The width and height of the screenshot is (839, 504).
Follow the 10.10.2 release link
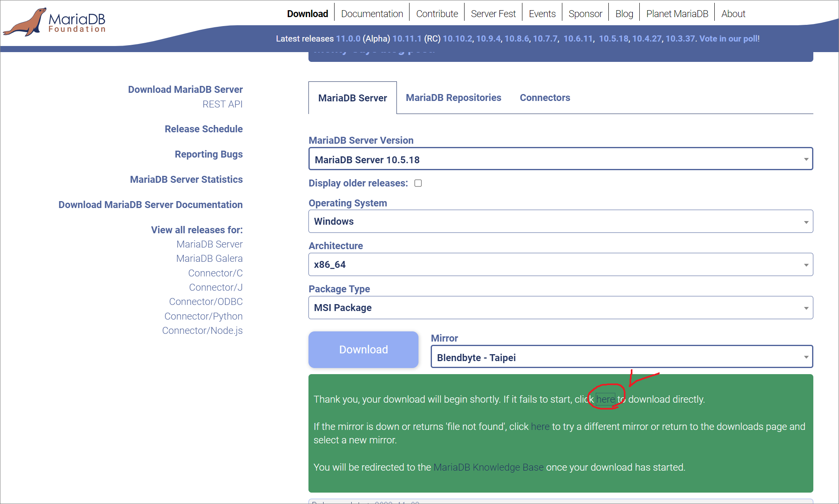click(x=457, y=39)
